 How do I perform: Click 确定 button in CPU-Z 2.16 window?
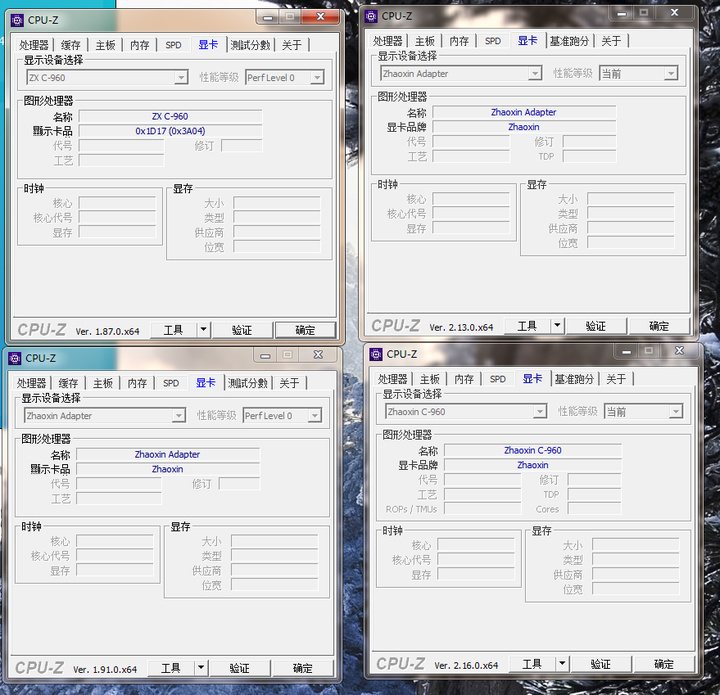pyautogui.click(x=664, y=664)
